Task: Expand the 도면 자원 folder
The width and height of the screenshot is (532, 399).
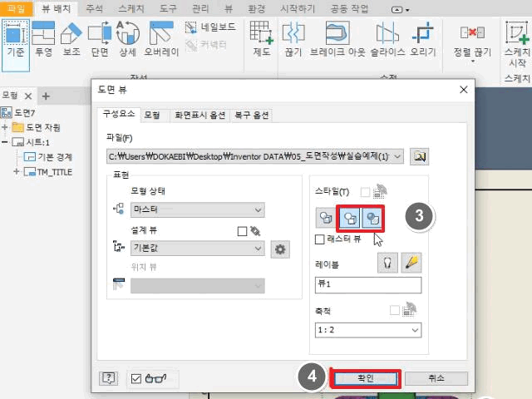Action: pyautogui.click(x=5, y=127)
